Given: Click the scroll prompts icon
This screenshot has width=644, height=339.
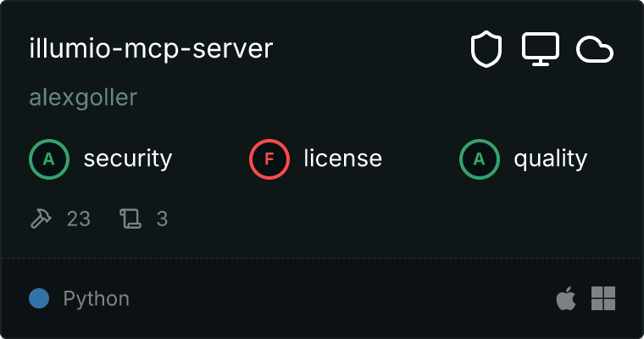Looking at the screenshot, I should pos(130,219).
